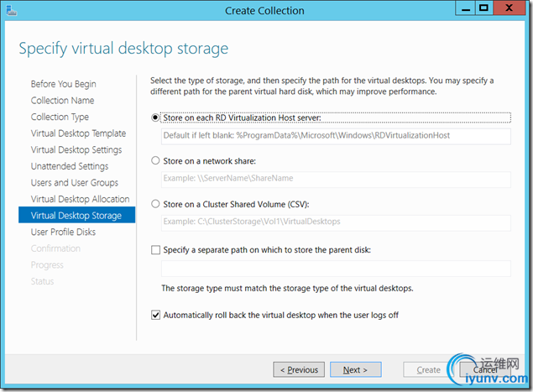This screenshot has width=533, height=392.
Task: Click the 'Specify virtual desktop storage' heading
Action: pyautogui.click(x=123, y=49)
